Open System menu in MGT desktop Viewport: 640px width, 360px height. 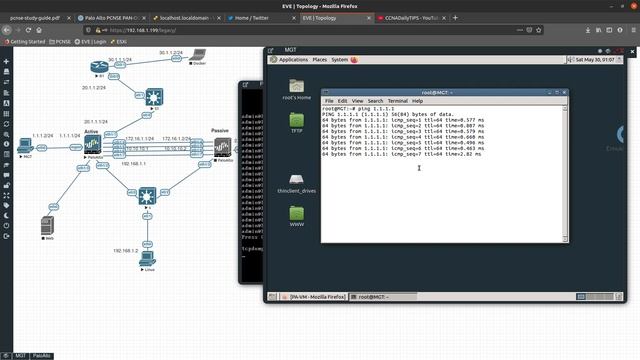tap(339, 60)
